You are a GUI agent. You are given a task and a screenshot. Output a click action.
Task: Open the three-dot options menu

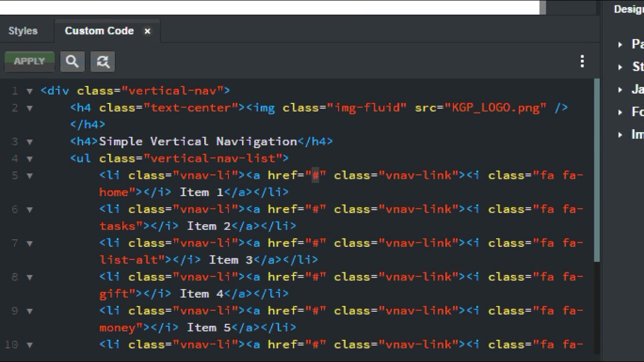tap(582, 61)
